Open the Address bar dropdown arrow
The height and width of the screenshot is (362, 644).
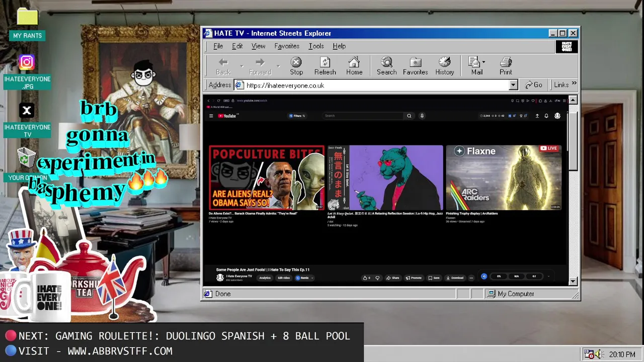coord(513,85)
